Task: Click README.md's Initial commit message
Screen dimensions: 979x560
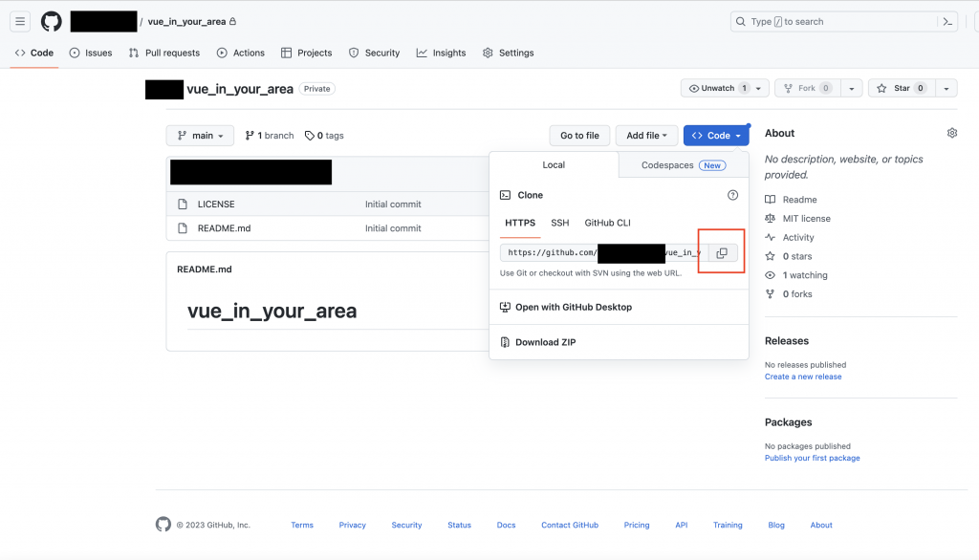Action: [x=393, y=227]
